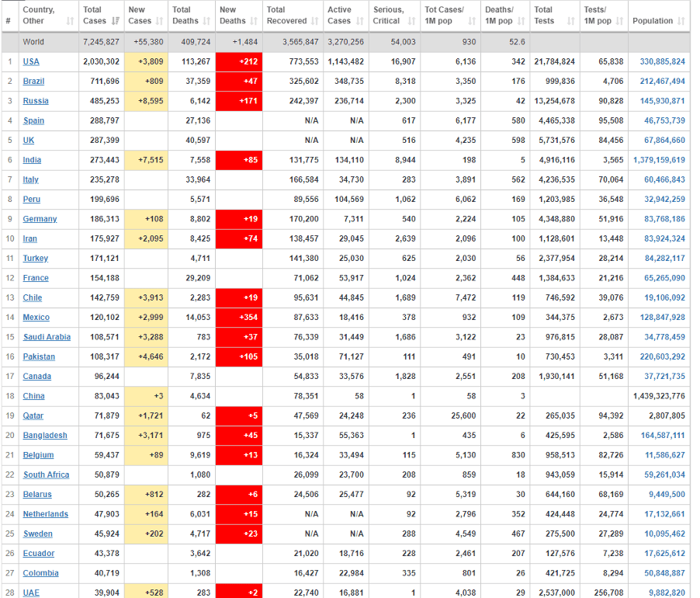The height and width of the screenshot is (598, 700).
Task: Open the Pakistan country link
Action: point(40,356)
